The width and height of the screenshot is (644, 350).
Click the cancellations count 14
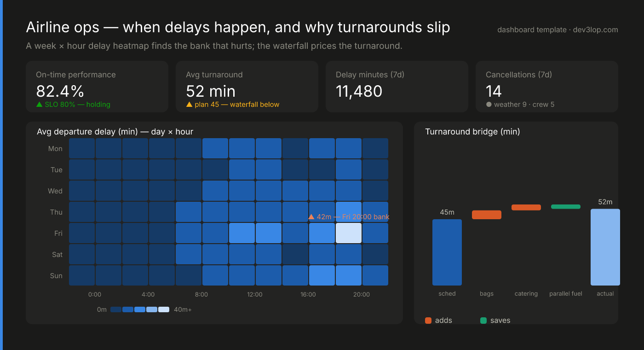click(494, 91)
